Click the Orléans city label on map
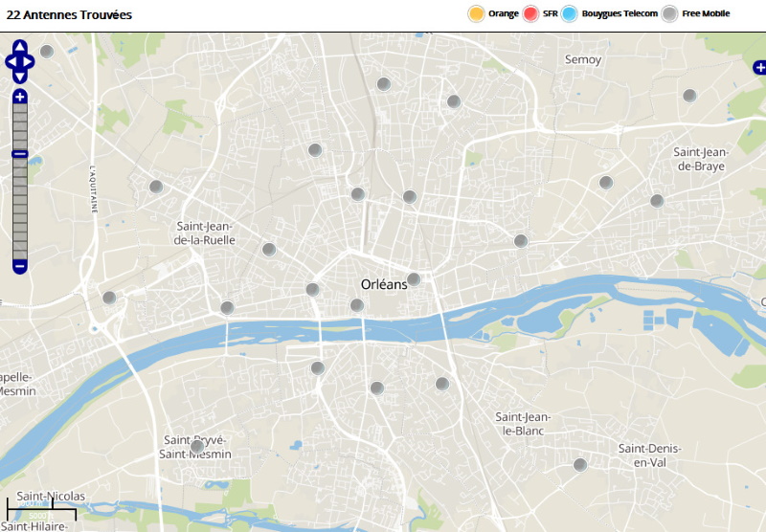The height and width of the screenshot is (532, 766). (384, 284)
